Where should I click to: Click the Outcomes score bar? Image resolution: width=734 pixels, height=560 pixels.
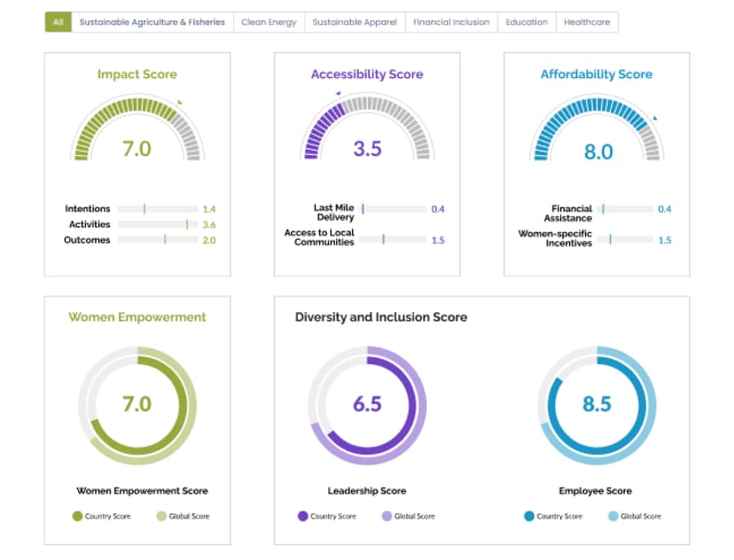(x=158, y=239)
